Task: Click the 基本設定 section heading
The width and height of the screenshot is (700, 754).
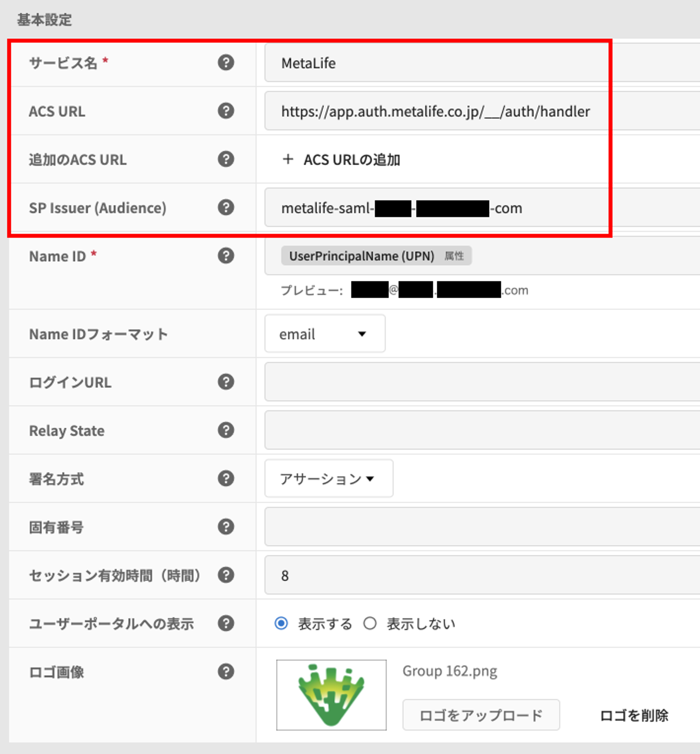Action: pyautogui.click(x=44, y=20)
